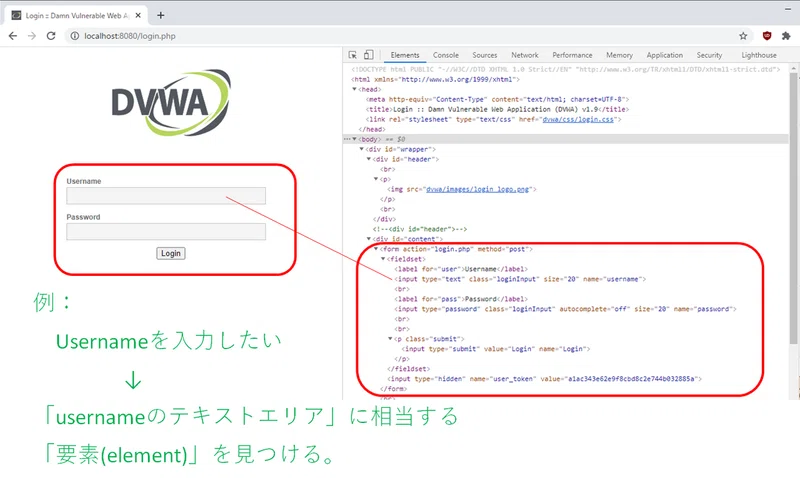The height and width of the screenshot is (478, 800).
Task: Focus the Password input field
Action: coord(166,231)
